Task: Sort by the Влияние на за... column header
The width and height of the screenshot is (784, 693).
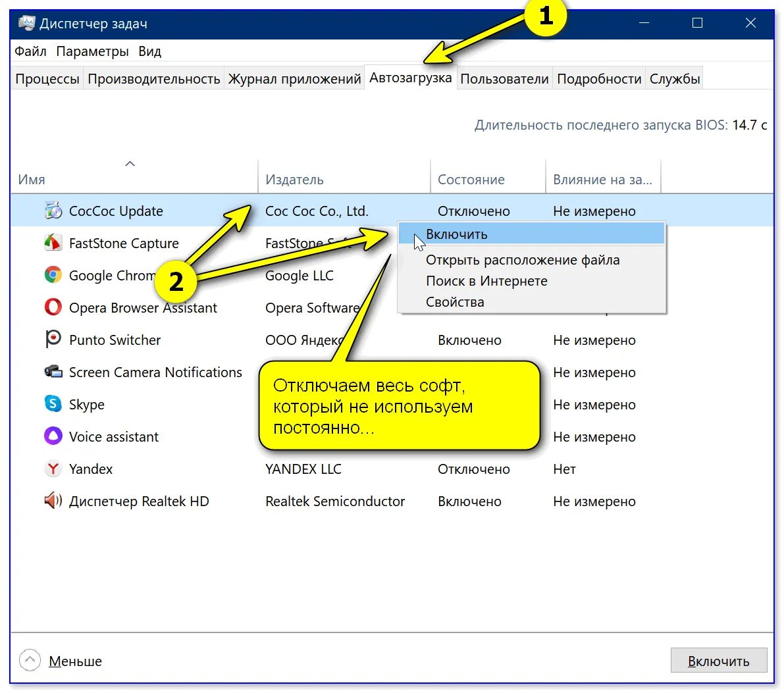Action: [603, 176]
